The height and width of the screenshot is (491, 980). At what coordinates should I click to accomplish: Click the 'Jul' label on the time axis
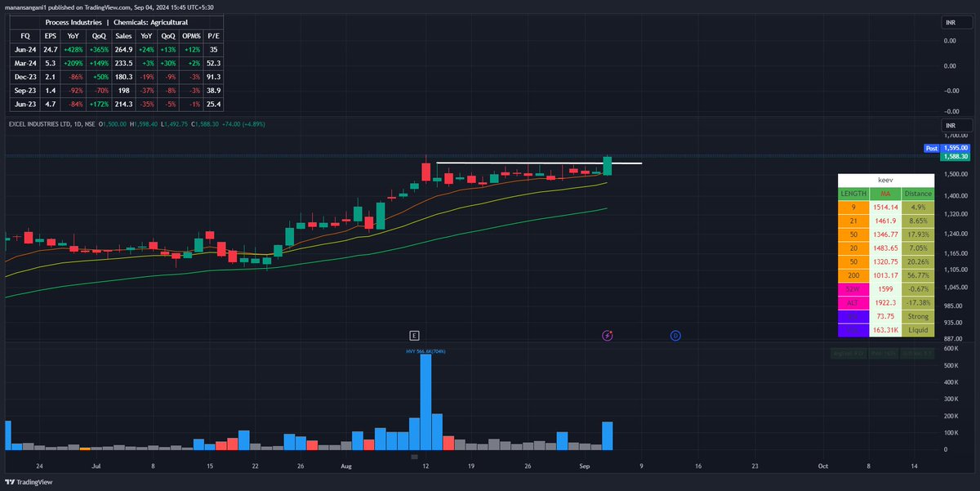[96, 466]
